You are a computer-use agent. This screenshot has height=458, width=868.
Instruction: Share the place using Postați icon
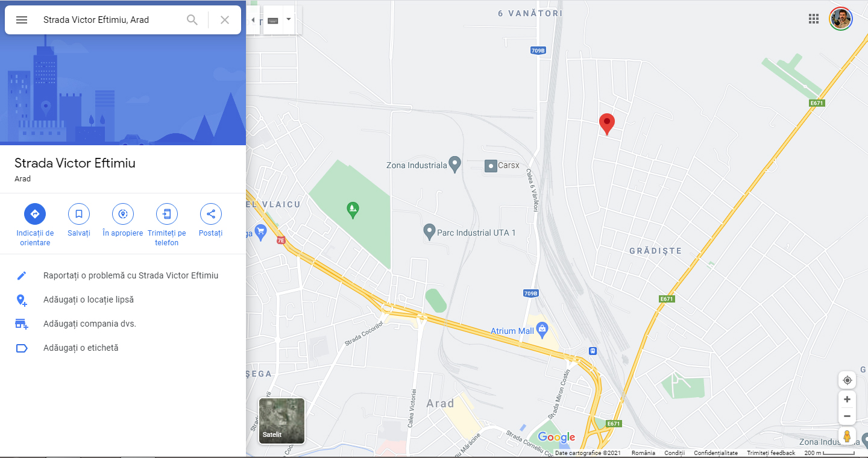pyautogui.click(x=211, y=214)
